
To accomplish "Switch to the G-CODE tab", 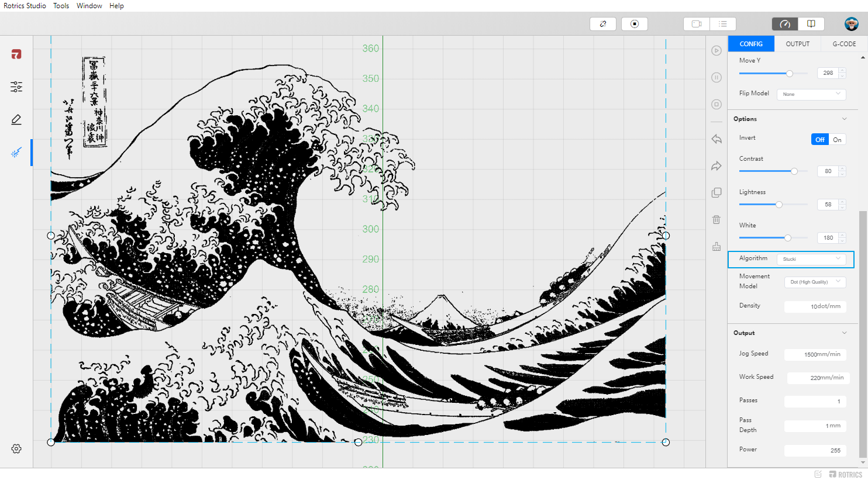I will (x=844, y=44).
